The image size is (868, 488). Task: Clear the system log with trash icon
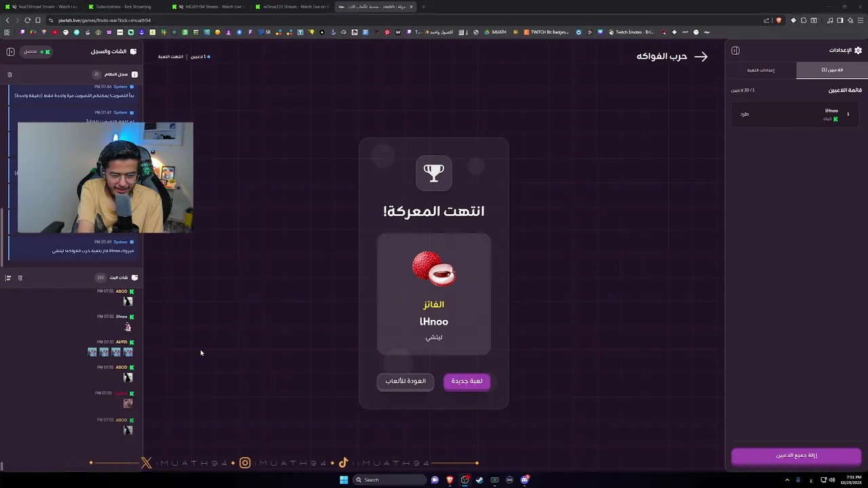pos(9,75)
